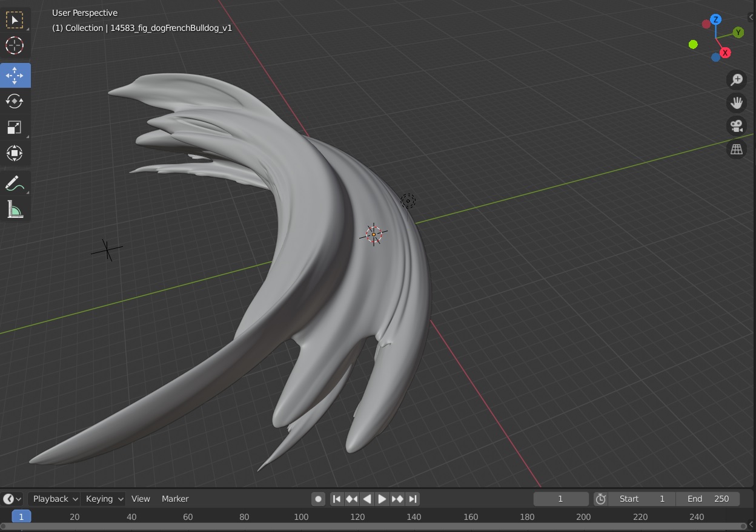Click frame 120 on the timeline ruler
The width and height of the screenshot is (756, 532).
click(357, 517)
